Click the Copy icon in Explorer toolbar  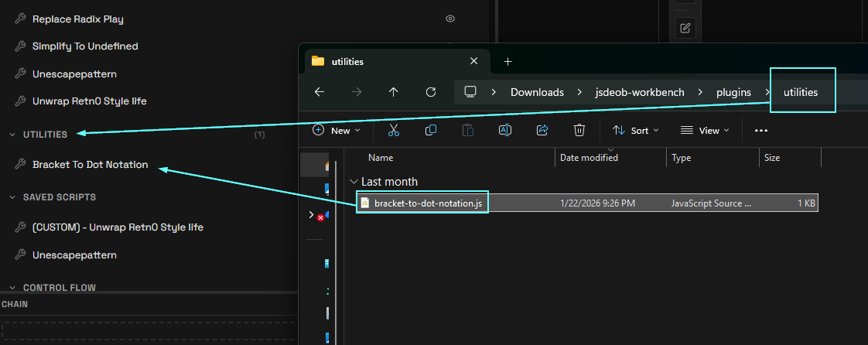[431, 131]
